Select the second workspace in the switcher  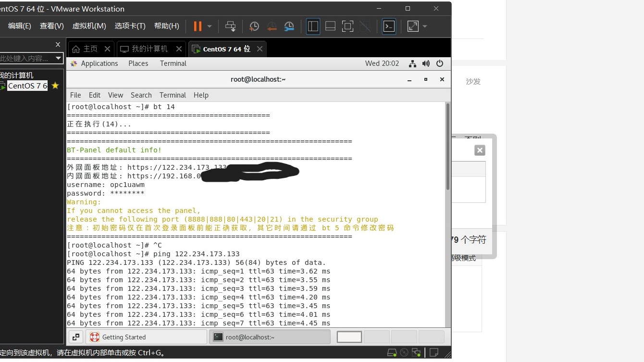pyautogui.click(x=376, y=337)
